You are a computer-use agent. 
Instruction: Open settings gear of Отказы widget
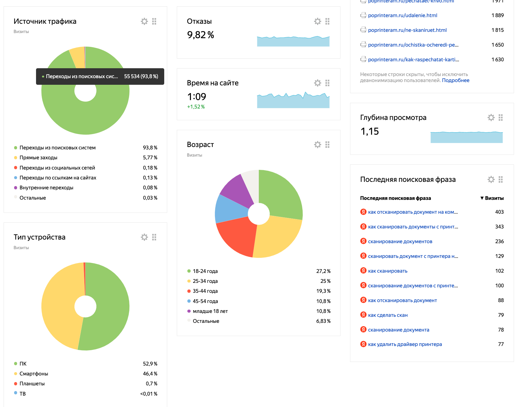click(318, 21)
